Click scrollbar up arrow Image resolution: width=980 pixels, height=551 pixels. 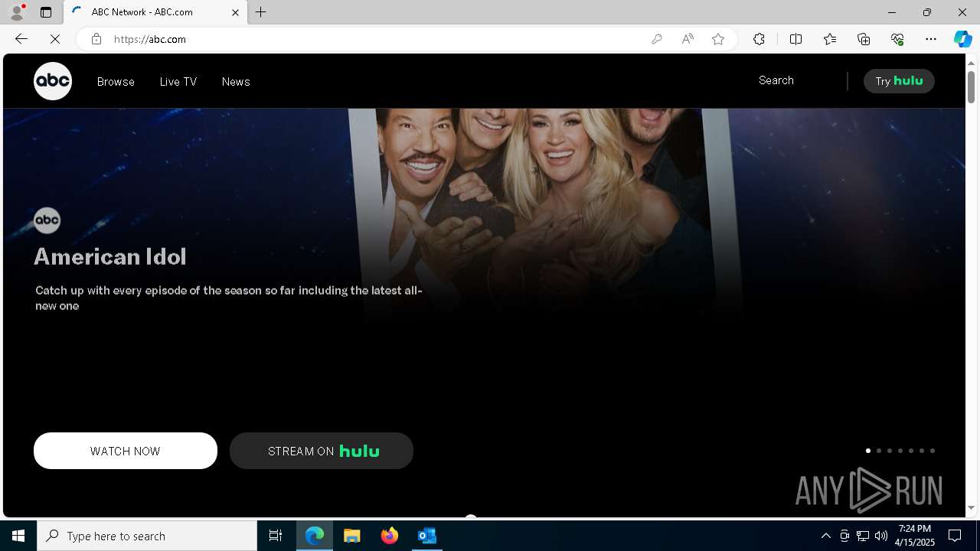coord(972,62)
